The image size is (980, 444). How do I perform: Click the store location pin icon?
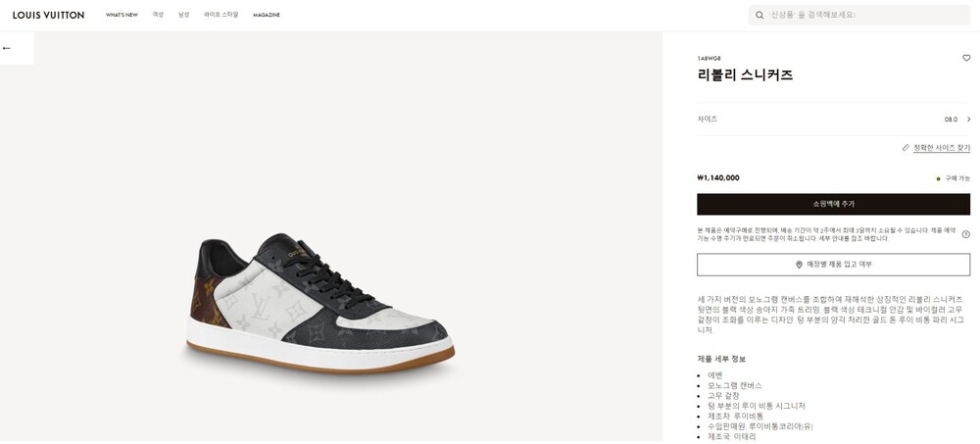pos(799,265)
